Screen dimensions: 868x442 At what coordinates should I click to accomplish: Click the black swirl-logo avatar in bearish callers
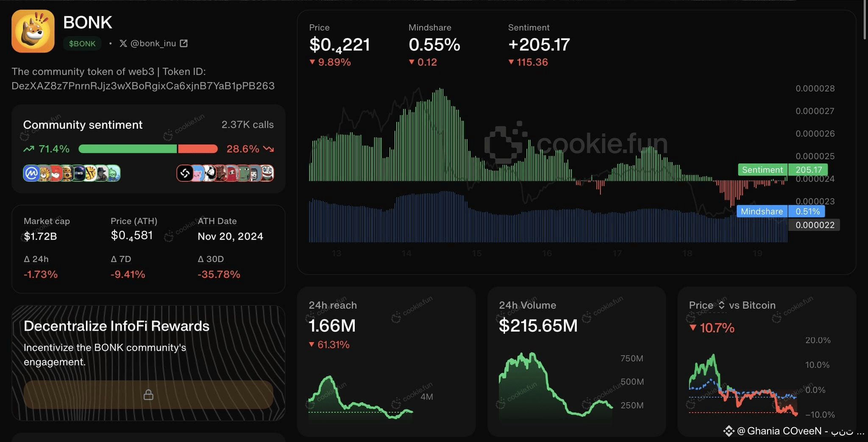pyautogui.click(x=185, y=173)
